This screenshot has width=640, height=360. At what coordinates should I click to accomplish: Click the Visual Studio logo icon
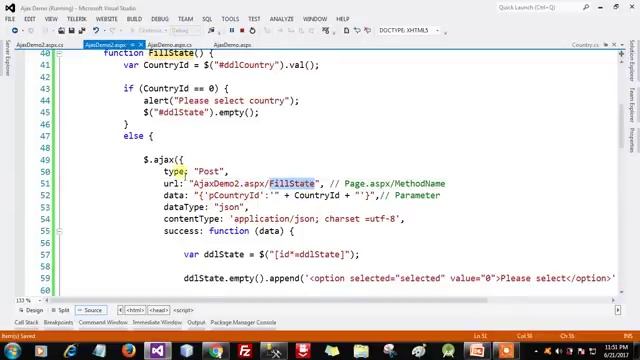[x=10, y=8]
